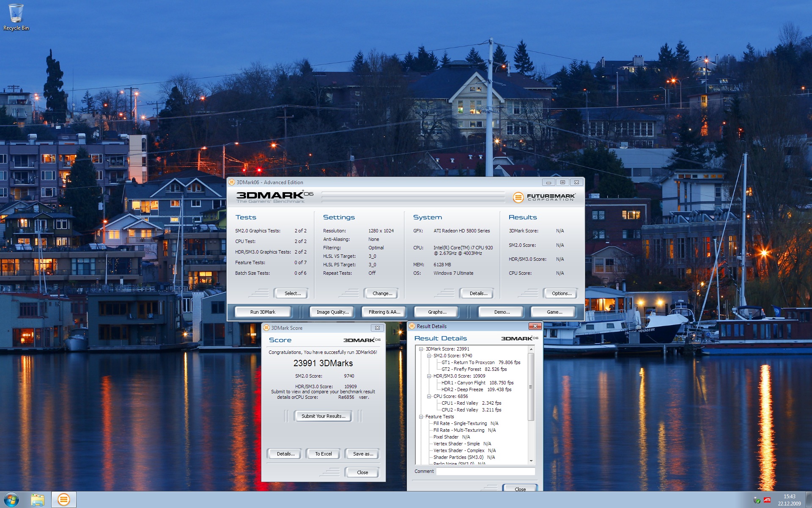Click the Show desktop strip beside the clock
Viewport: 812px width, 508px height.
pos(809,500)
